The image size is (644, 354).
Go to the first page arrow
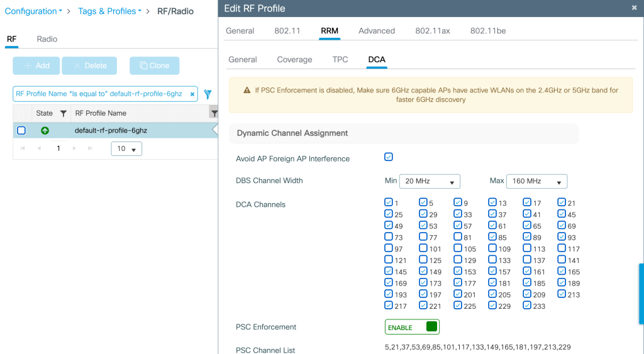pyautogui.click(x=23, y=148)
